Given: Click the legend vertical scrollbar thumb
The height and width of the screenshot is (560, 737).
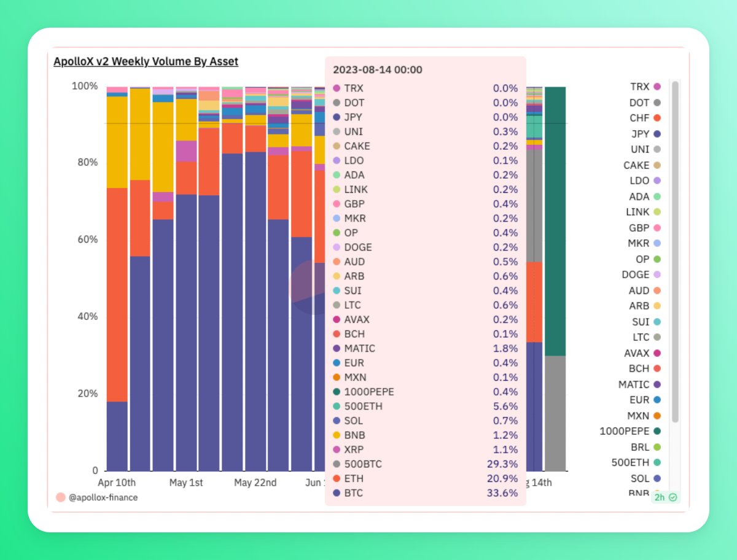Looking at the screenshot, I should pyautogui.click(x=675, y=252).
